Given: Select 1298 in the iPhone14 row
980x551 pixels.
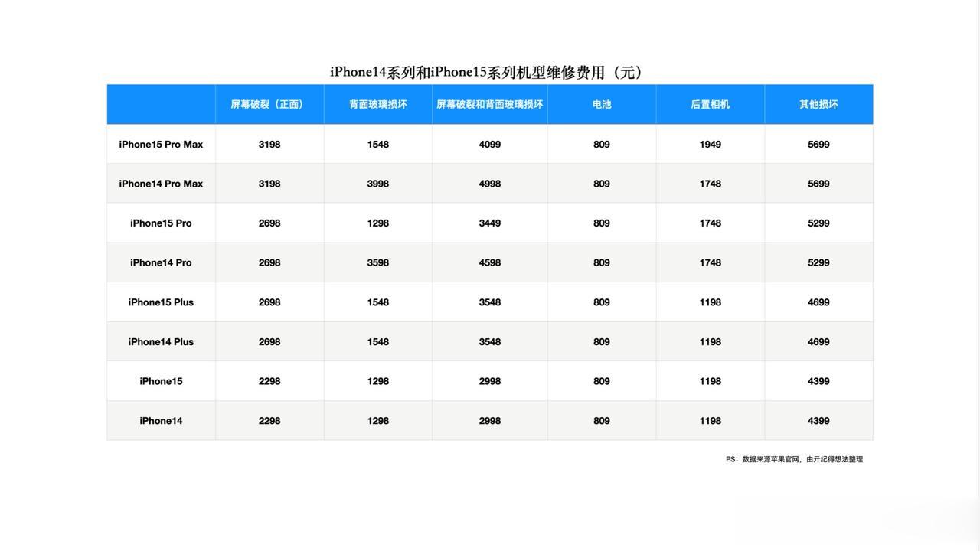Looking at the screenshot, I should point(378,421).
